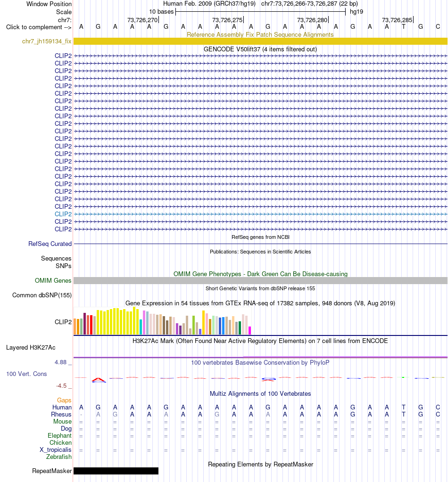Open '100 vertebrates Basewise Conservation by PhyloP' title

260,362
